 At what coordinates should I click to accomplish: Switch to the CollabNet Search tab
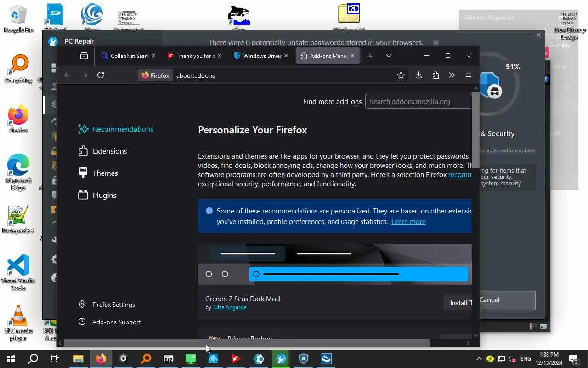pos(124,56)
